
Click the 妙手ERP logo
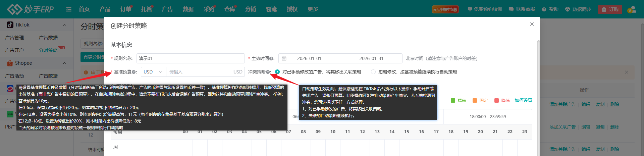31,9
